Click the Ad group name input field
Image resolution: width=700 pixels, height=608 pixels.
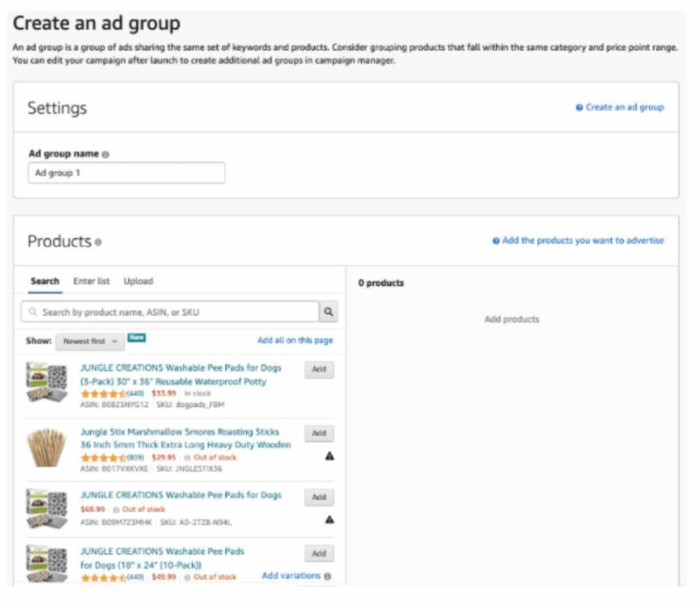point(127,173)
